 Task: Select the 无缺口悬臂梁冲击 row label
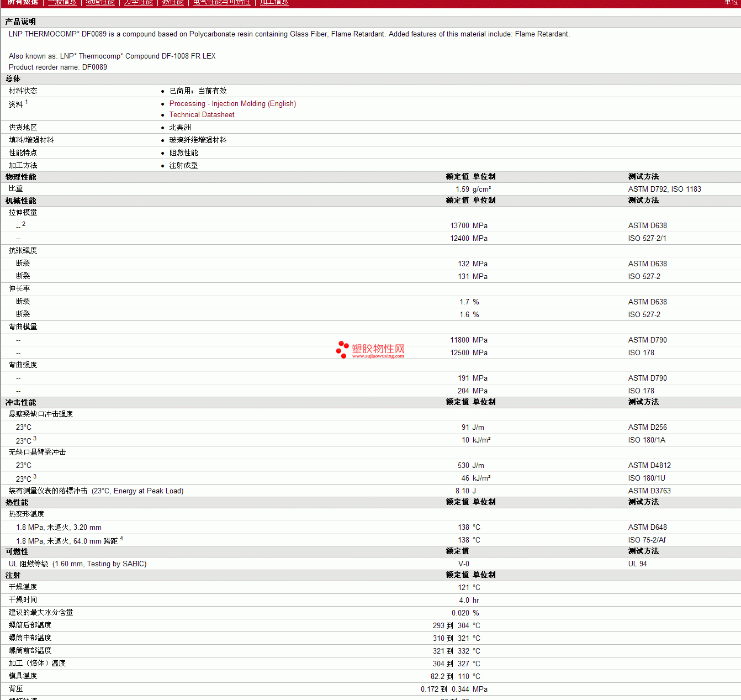38,452
